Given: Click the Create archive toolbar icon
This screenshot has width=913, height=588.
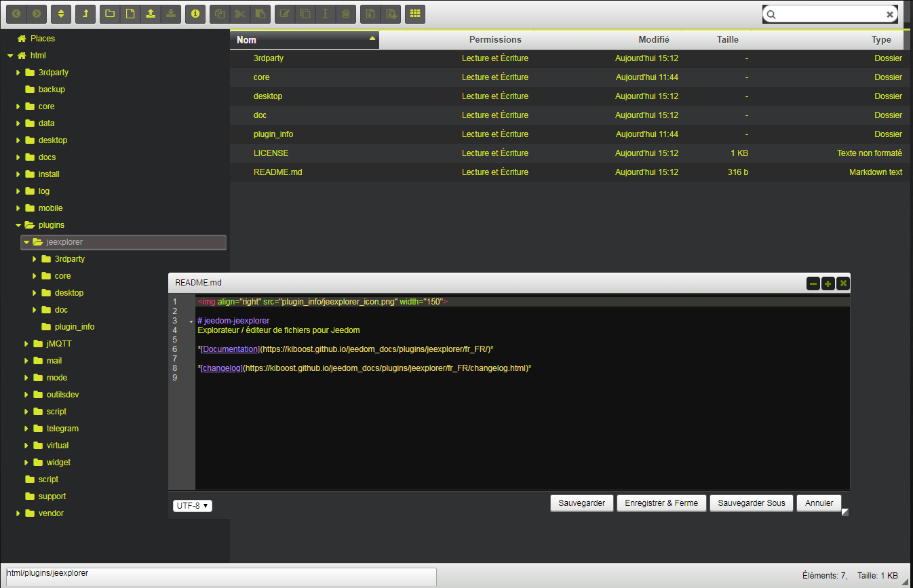Looking at the screenshot, I should [x=391, y=14].
